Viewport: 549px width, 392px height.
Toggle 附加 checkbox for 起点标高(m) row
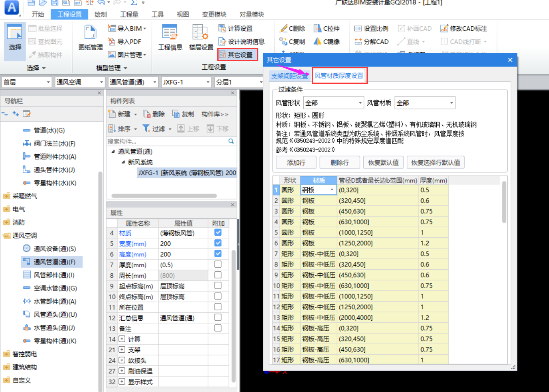coord(218,285)
